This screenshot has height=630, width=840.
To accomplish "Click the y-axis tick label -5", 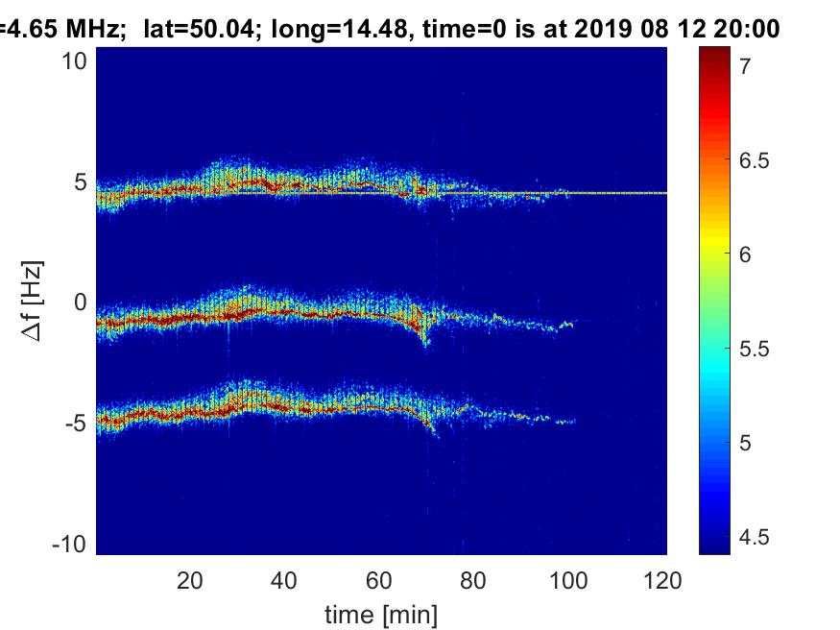I will point(75,423).
